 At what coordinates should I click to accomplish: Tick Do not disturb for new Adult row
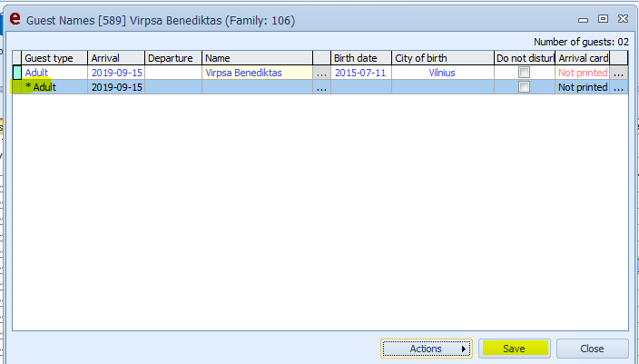524,87
